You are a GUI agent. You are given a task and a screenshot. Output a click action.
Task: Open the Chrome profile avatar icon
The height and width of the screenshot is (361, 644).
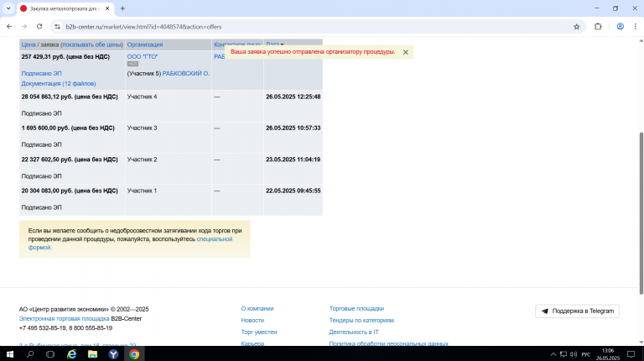point(621,27)
